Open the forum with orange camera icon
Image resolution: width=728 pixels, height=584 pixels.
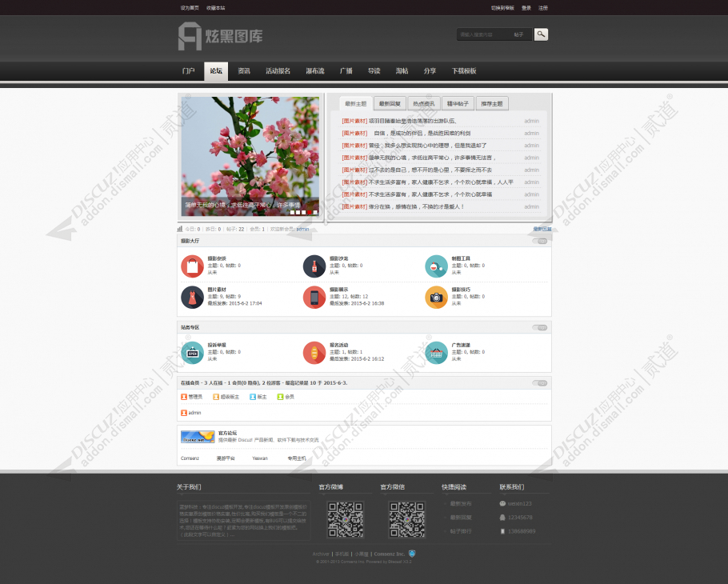437,297
